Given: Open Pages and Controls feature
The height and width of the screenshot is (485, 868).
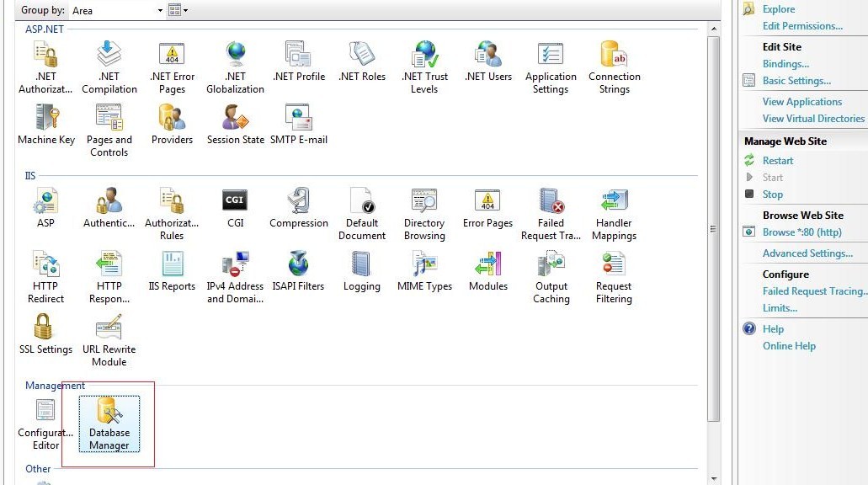Looking at the screenshot, I should point(109,131).
